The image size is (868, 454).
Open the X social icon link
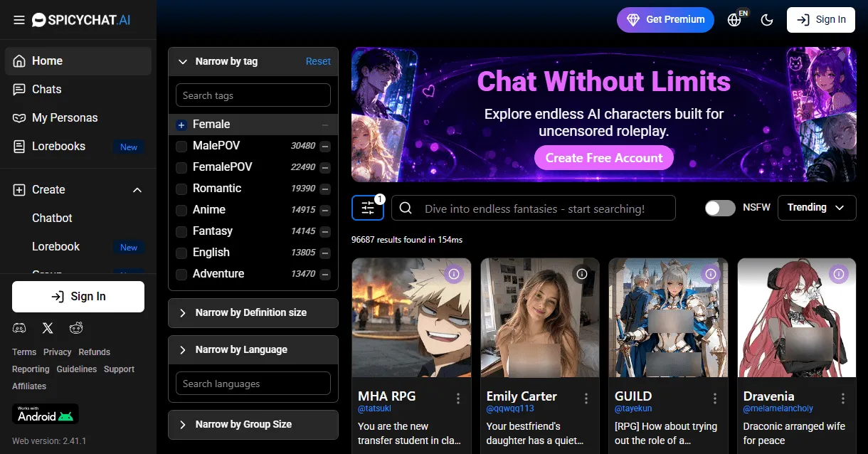[x=48, y=328]
